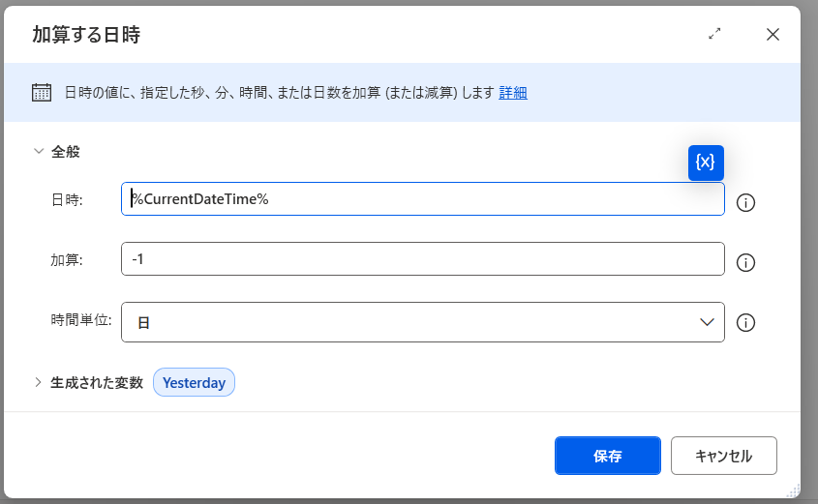Click the 日時 input field
This screenshot has width=818, height=504.
pos(422,199)
